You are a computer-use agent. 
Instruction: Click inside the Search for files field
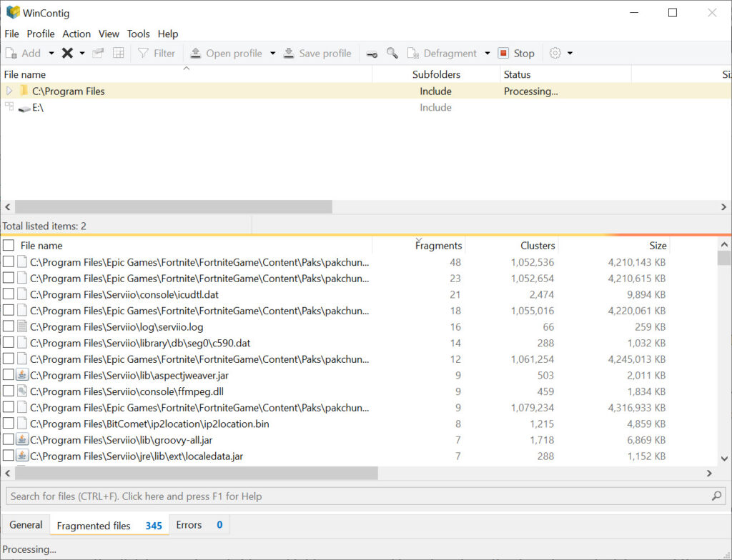click(366, 496)
